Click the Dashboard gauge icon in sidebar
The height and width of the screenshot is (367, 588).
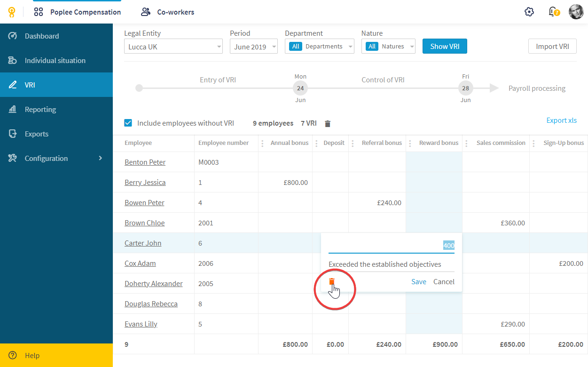point(13,36)
